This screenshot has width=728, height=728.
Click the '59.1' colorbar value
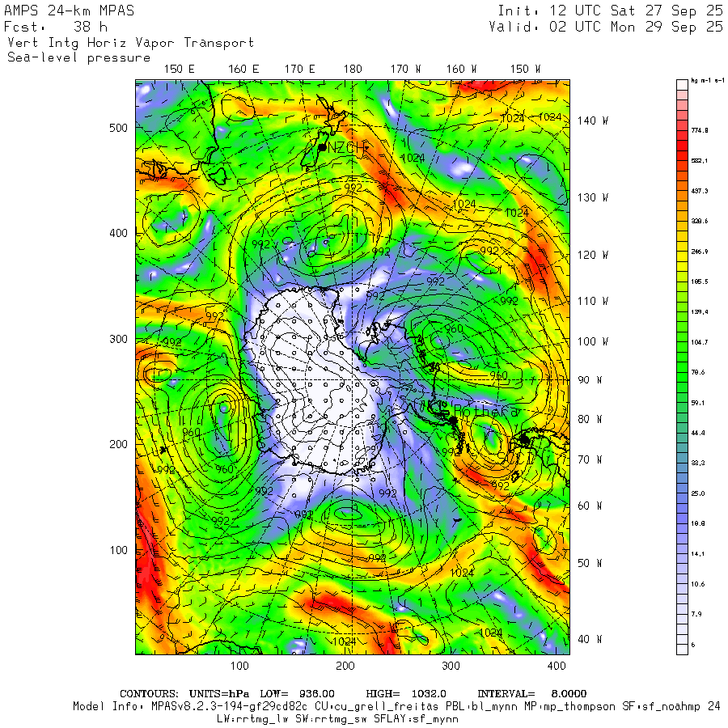pos(698,403)
